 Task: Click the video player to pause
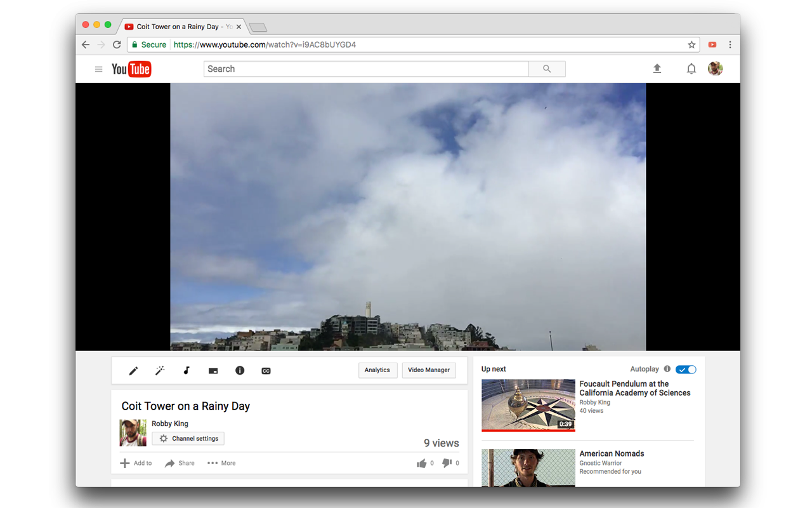click(408, 217)
